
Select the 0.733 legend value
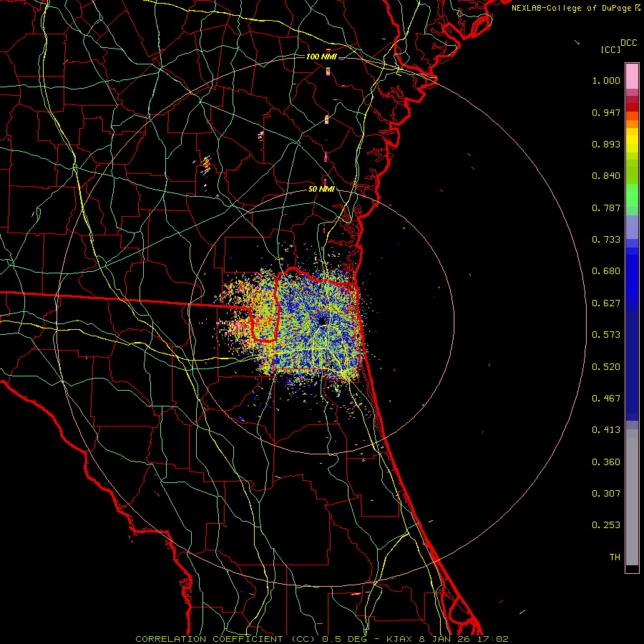click(606, 240)
